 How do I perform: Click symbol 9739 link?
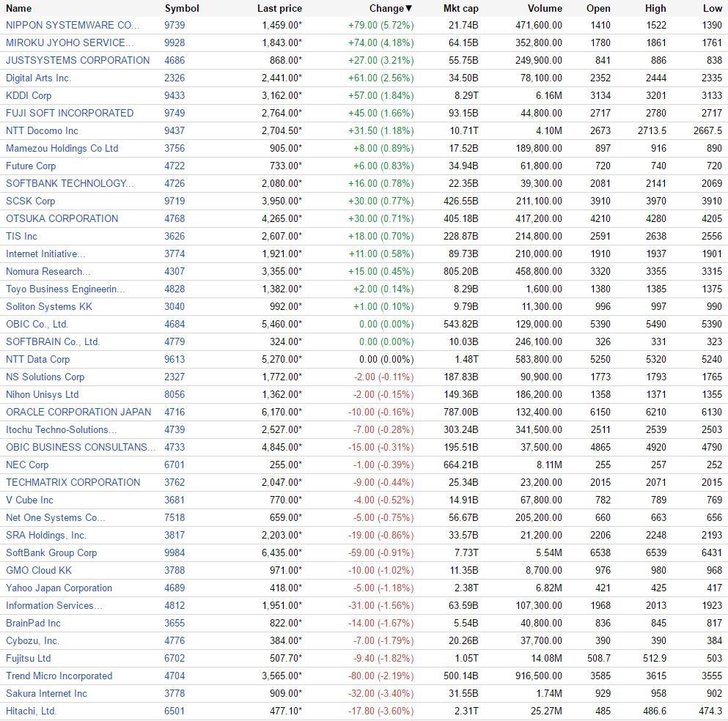point(174,25)
